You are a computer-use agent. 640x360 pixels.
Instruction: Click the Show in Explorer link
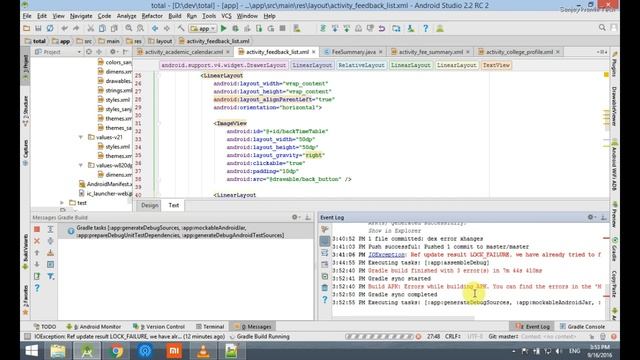pos(394,231)
